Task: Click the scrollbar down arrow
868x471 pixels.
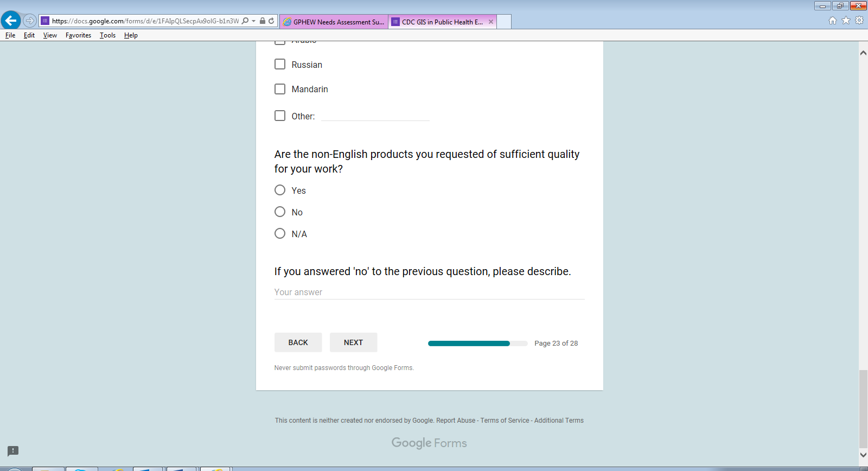Action: click(x=863, y=455)
